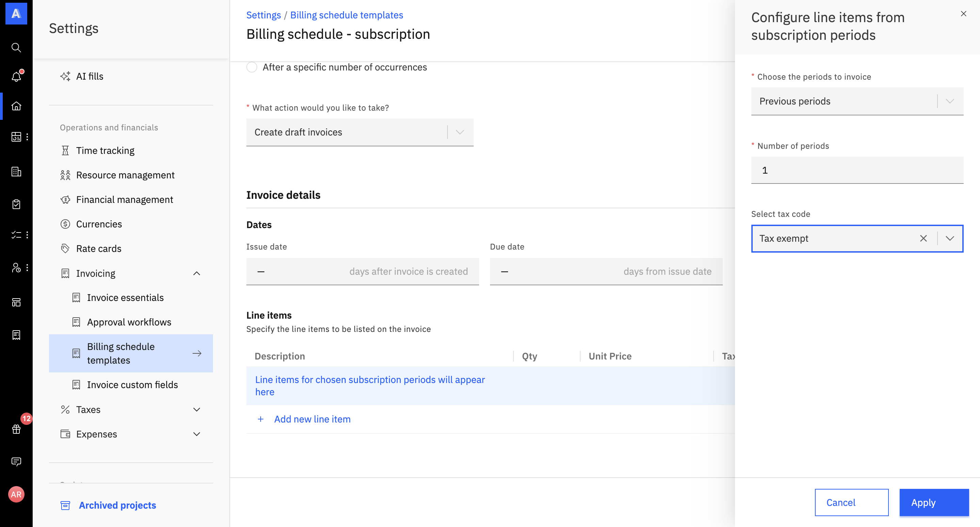Image resolution: width=980 pixels, height=527 pixels.
Task: Open the notifications bell
Action: pyautogui.click(x=16, y=77)
